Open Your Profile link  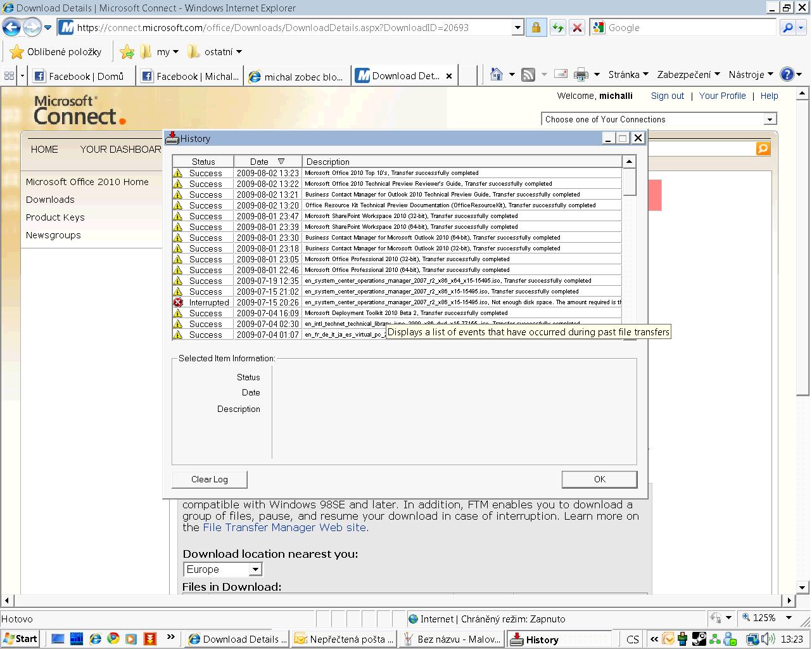[722, 96]
